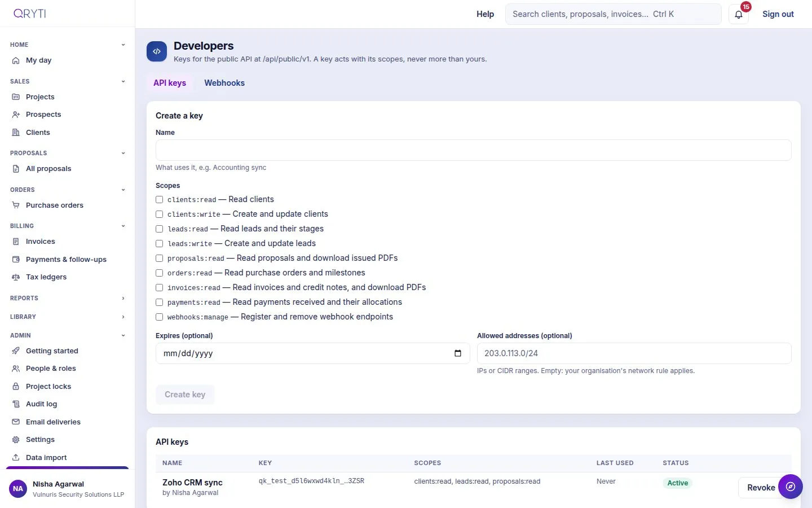Click the Allowed addresses input field
The width and height of the screenshot is (812, 508).
pyautogui.click(x=634, y=353)
